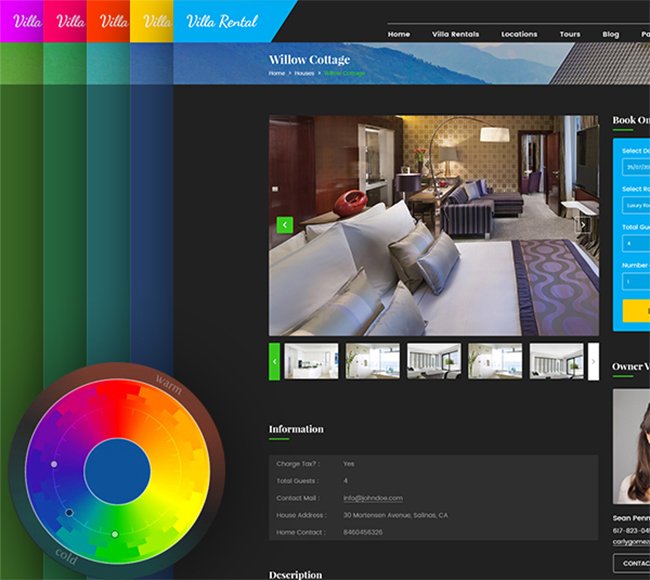Click the Description section heading
Screen dimensions: 650x580
click(295, 575)
